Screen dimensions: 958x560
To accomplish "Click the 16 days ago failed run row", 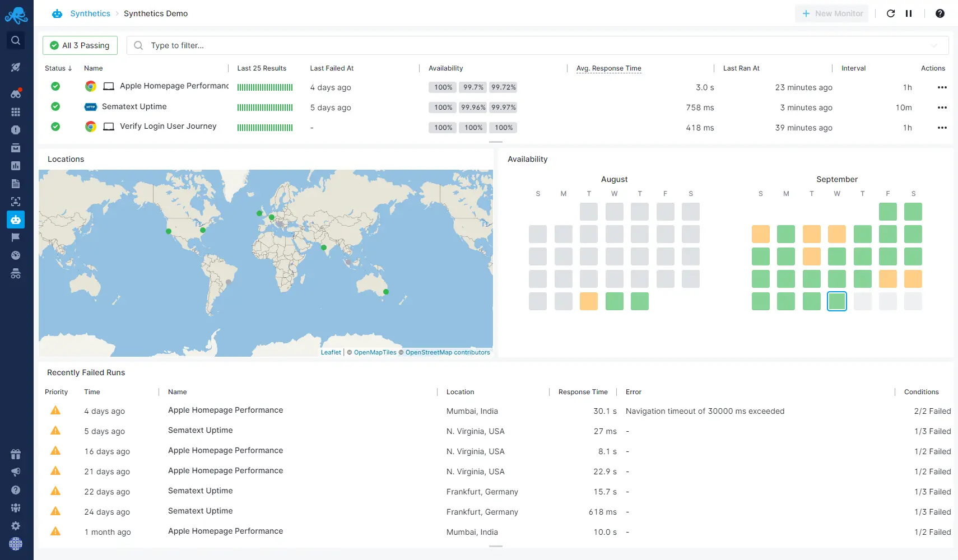I will tap(496, 451).
